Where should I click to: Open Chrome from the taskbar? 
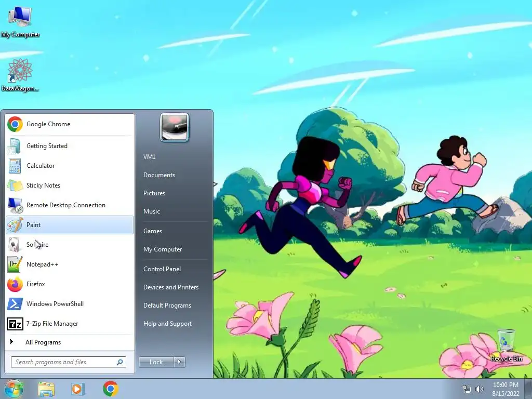point(110,389)
